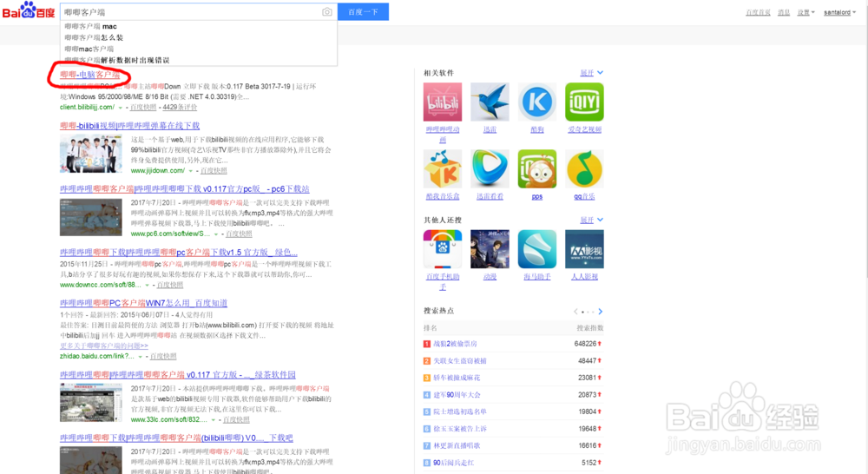Click the anime 动漫 thumbnail
The image size is (868, 474).
tap(490, 249)
